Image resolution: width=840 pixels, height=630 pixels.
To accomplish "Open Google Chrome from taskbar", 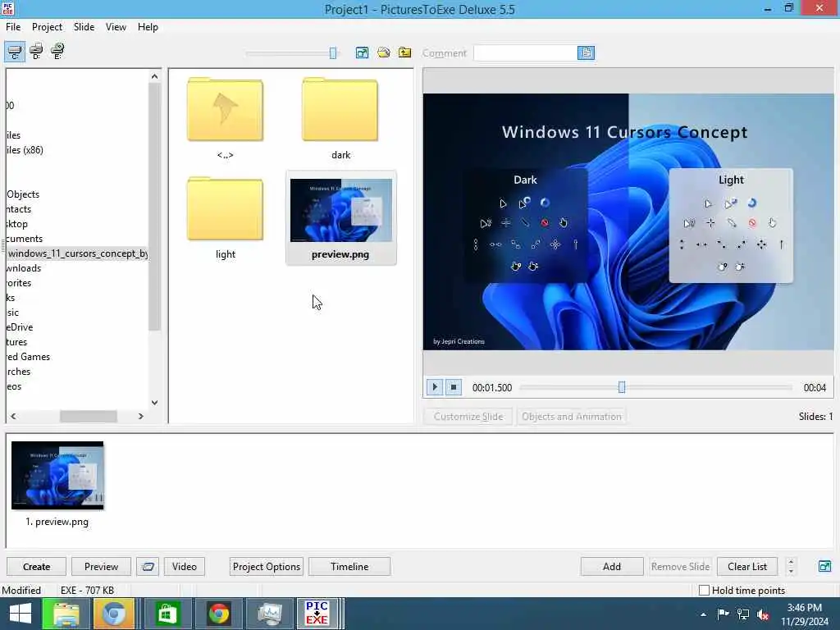I will 218,614.
